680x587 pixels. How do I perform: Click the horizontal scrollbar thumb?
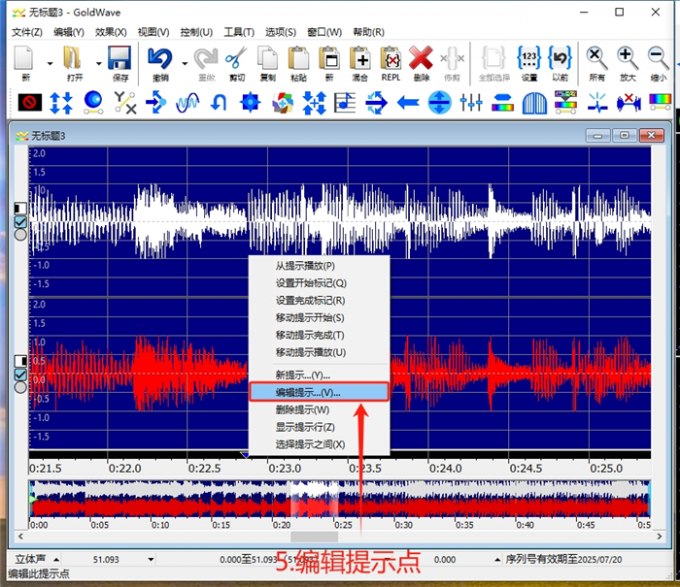(x=314, y=537)
